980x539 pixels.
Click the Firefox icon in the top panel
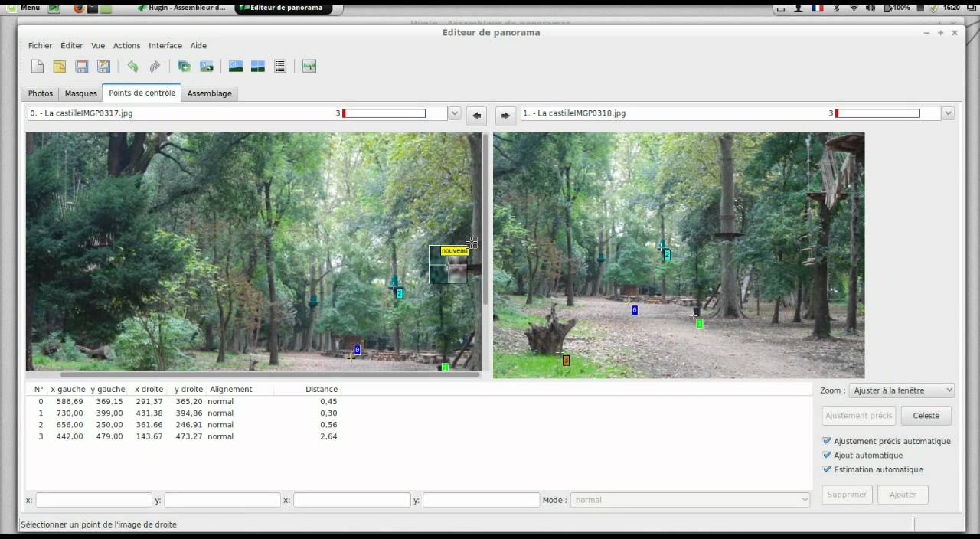click(79, 8)
